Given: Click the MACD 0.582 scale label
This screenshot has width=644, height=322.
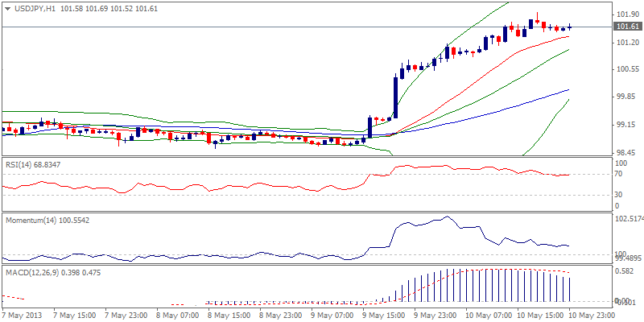Looking at the screenshot, I should 623,272.
